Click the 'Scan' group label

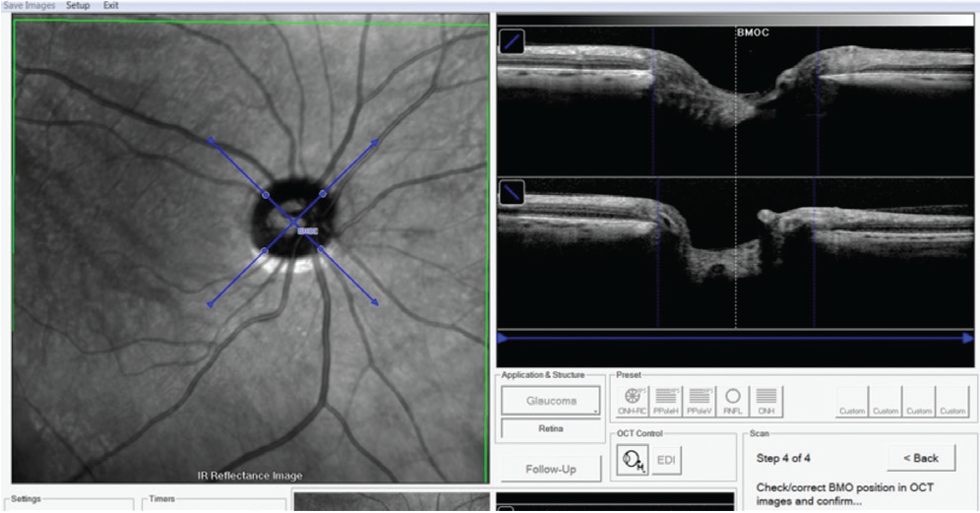[x=760, y=433]
